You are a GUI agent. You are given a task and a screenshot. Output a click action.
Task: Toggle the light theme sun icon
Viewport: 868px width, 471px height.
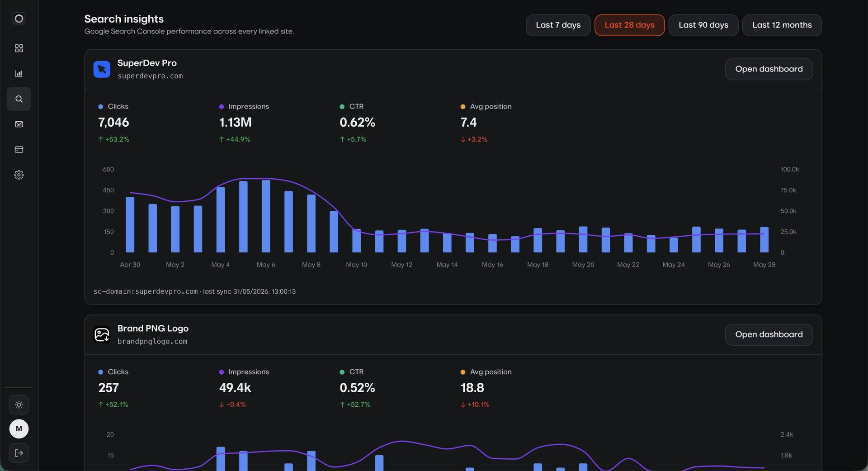(x=19, y=404)
